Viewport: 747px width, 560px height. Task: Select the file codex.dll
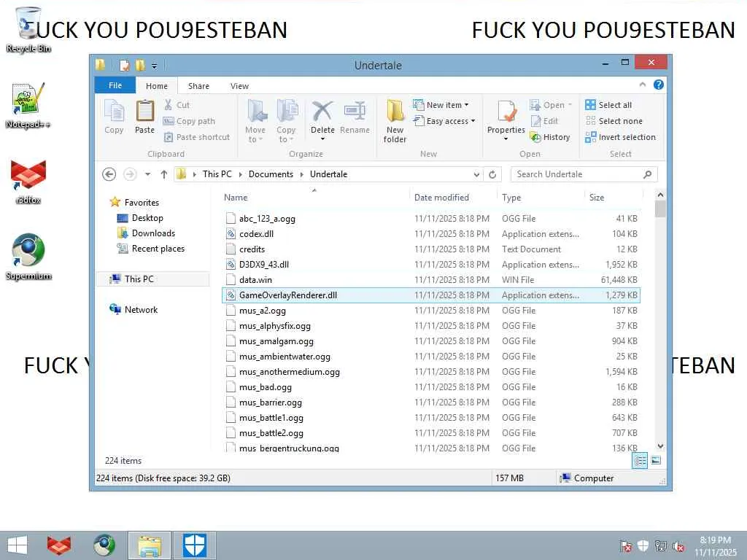click(430, 234)
